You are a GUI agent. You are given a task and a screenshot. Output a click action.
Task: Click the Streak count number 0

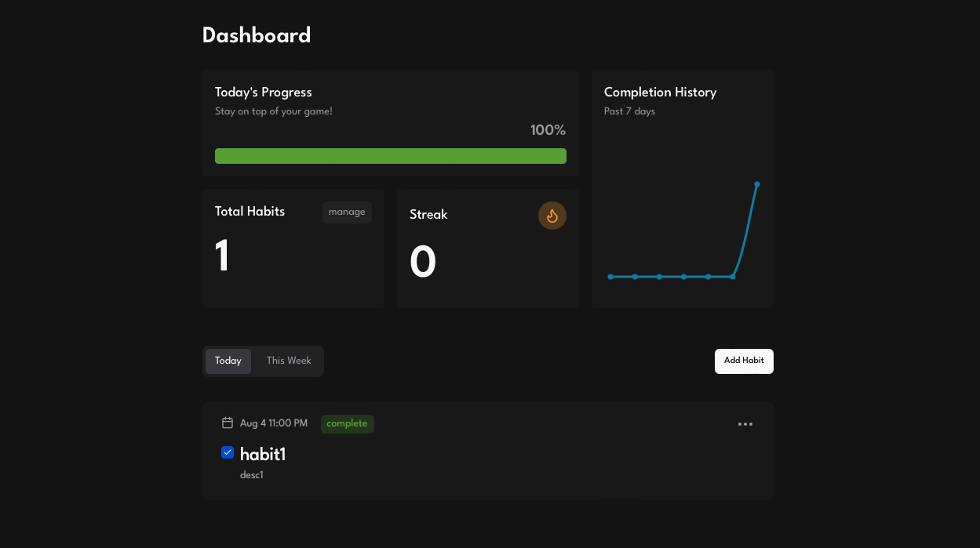[423, 263]
